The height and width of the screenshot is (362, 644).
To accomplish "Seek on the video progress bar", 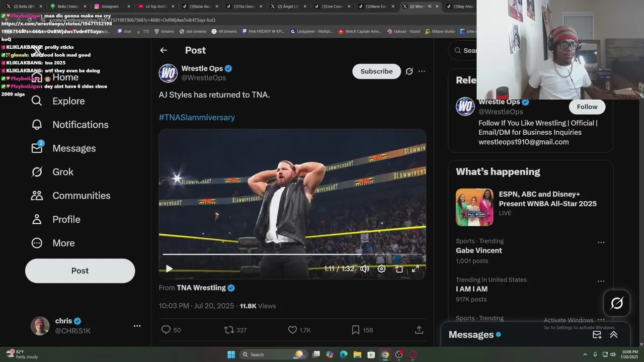I will [292, 254].
